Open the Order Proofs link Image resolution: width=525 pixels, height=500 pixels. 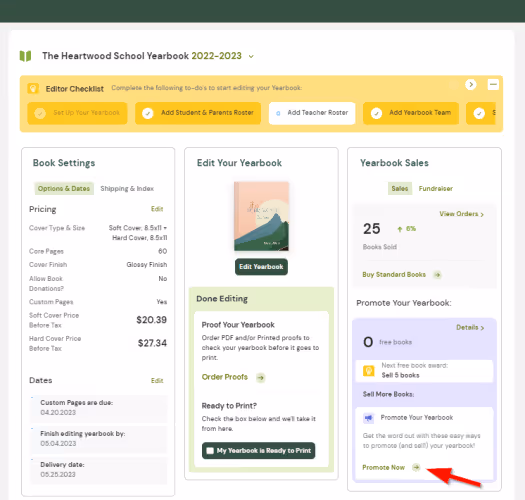[x=225, y=377]
